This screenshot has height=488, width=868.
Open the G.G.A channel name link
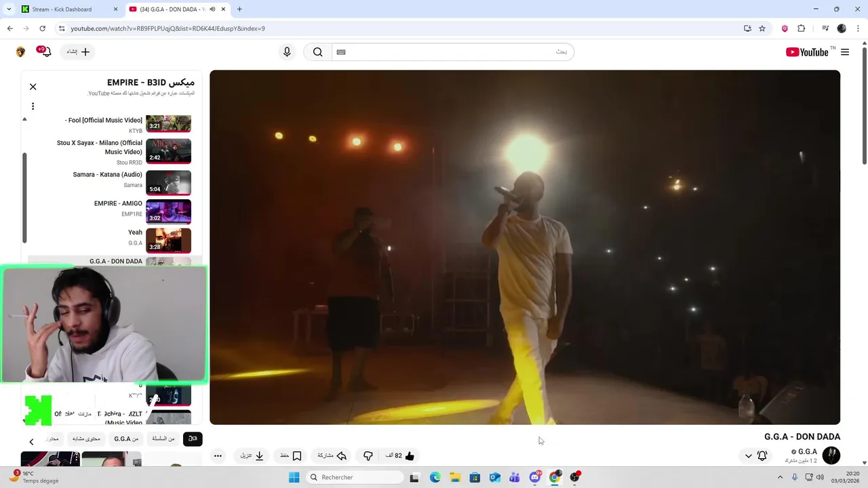coord(808,451)
